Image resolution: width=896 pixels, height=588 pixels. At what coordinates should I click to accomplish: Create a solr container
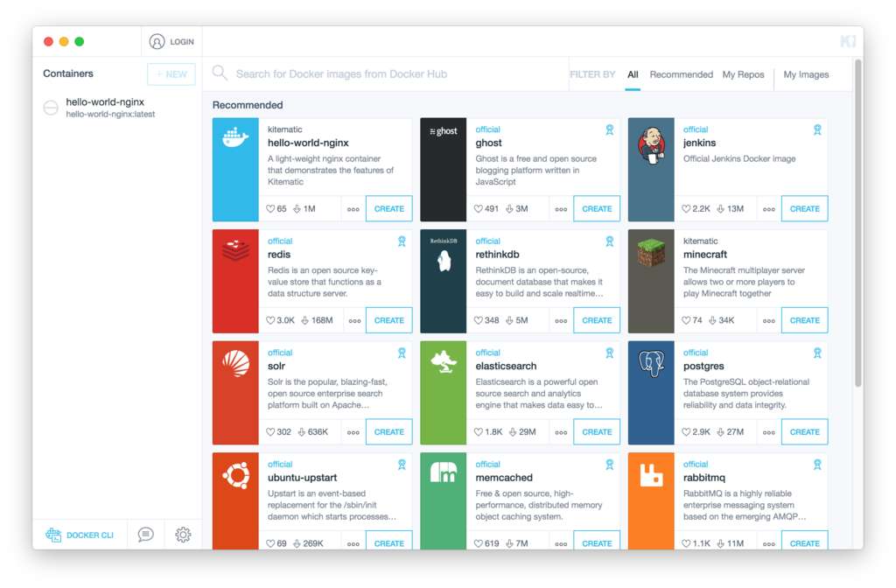tap(389, 432)
